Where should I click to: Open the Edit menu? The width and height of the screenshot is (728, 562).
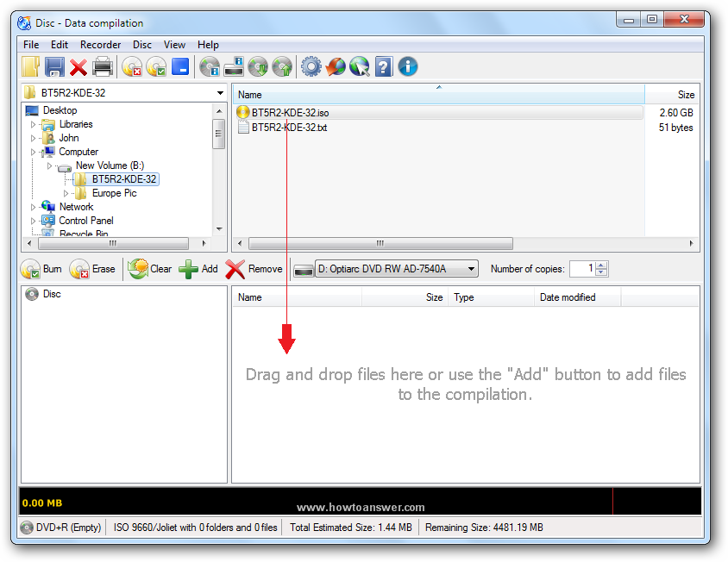pyautogui.click(x=60, y=45)
